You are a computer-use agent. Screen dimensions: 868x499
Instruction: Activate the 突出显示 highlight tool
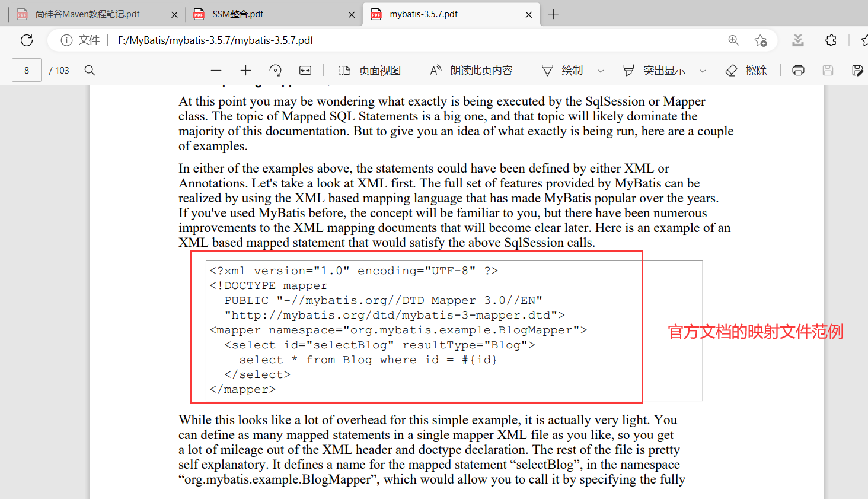(654, 70)
